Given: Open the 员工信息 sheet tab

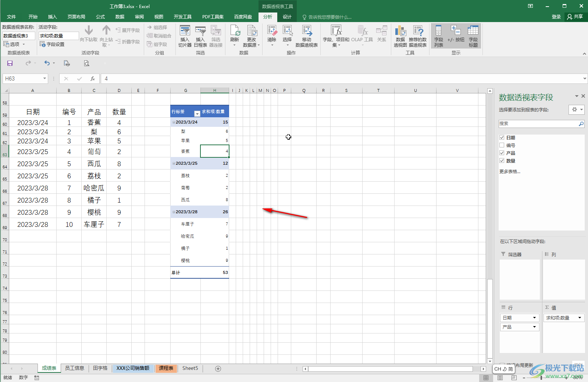Looking at the screenshot, I should coord(75,368).
